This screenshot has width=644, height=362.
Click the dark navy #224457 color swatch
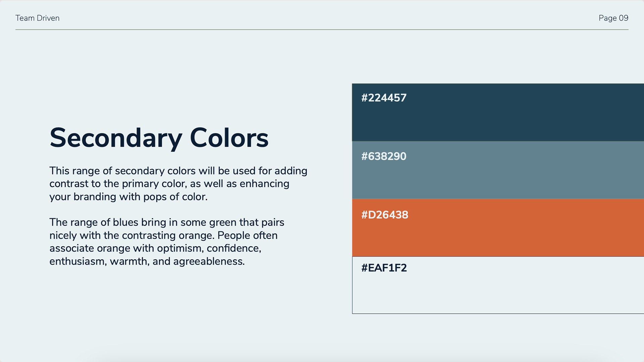point(498,112)
